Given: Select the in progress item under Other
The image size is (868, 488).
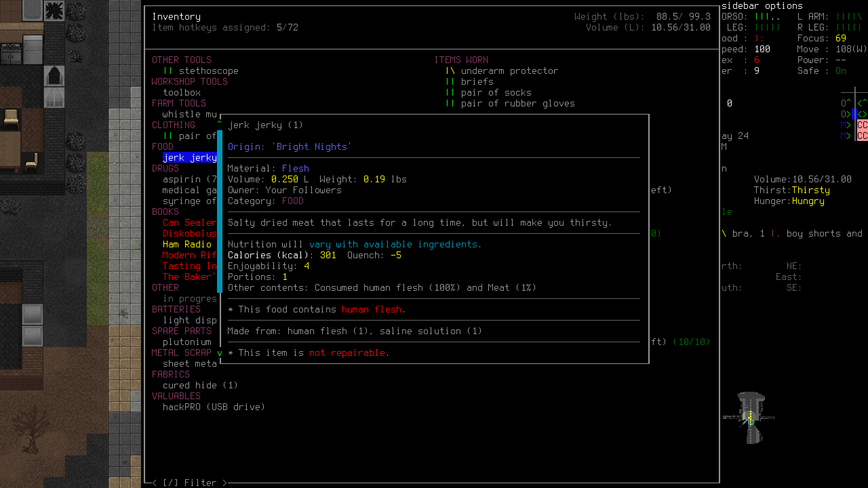Looking at the screenshot, I should (x=190, y=299).
